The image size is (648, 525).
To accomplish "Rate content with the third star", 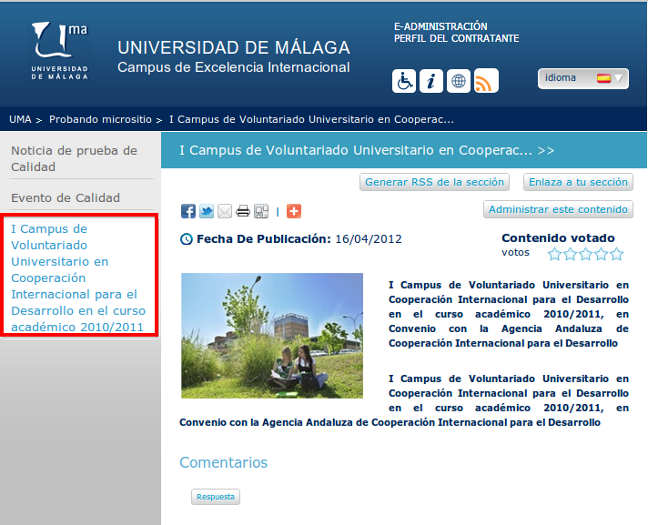I will (x=586, y=254).
